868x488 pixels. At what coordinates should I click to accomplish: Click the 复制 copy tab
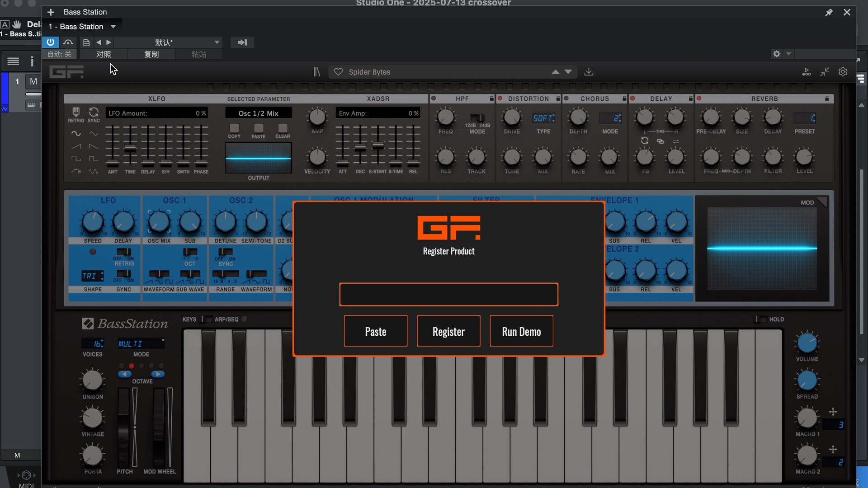151,54
